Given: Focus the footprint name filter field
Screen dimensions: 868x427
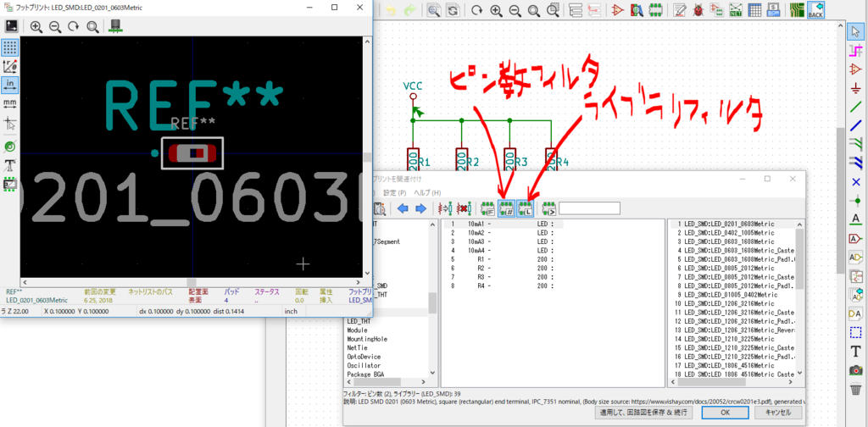Looking at the screenshot, I should pyautogui.click(x=589, y=208).
